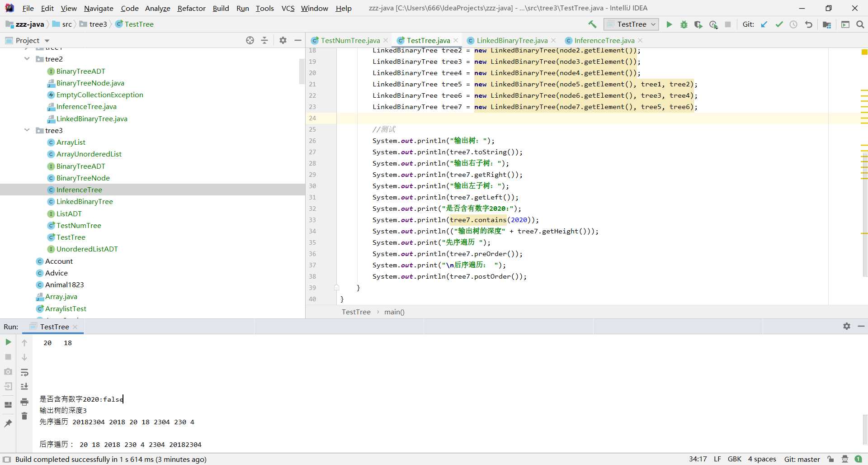Viewport: 868px width, 465px height.
Task: Open Search Everywhere magnifier icon
Action: click(860, 24)
